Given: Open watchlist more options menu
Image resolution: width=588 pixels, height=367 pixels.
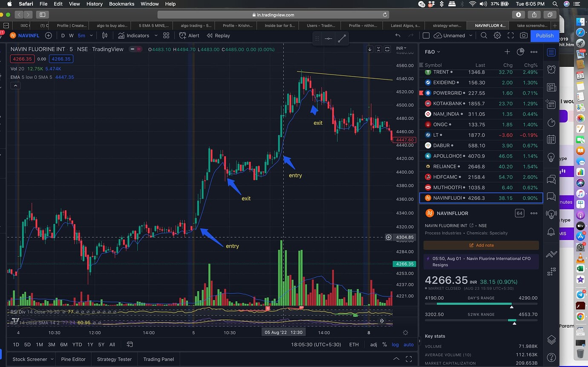Looking at the screenshot, I should [534, 52].
